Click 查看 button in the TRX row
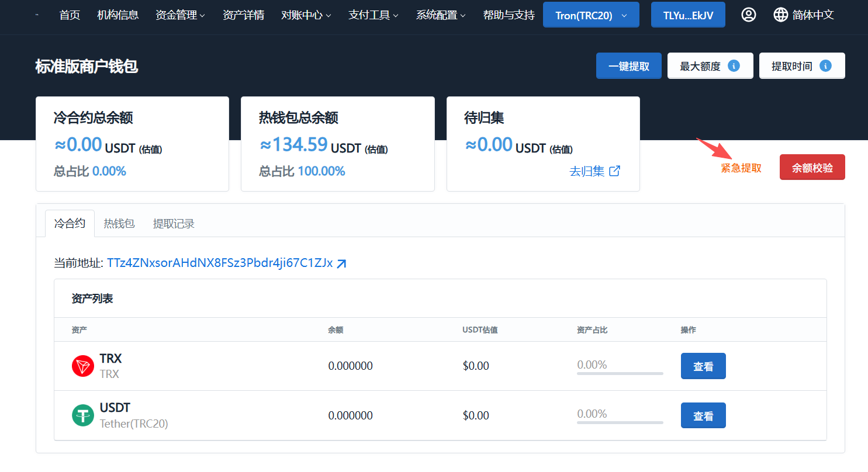 703,366
